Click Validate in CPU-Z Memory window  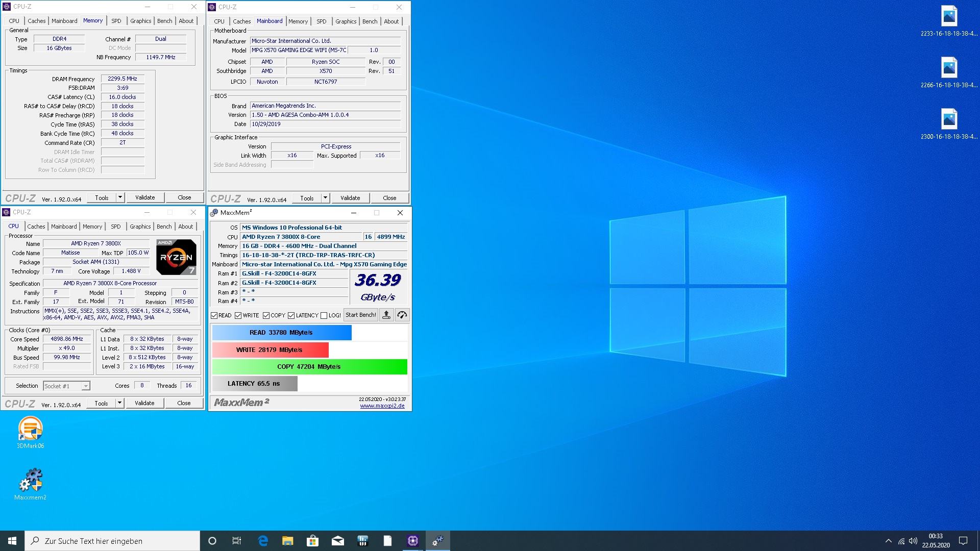145,197
